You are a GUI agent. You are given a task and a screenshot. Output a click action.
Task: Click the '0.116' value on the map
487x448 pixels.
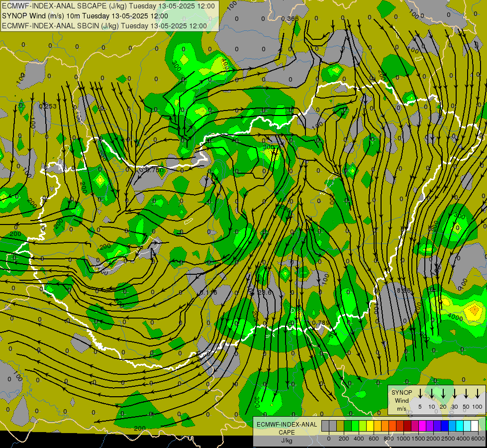point(208,293)
